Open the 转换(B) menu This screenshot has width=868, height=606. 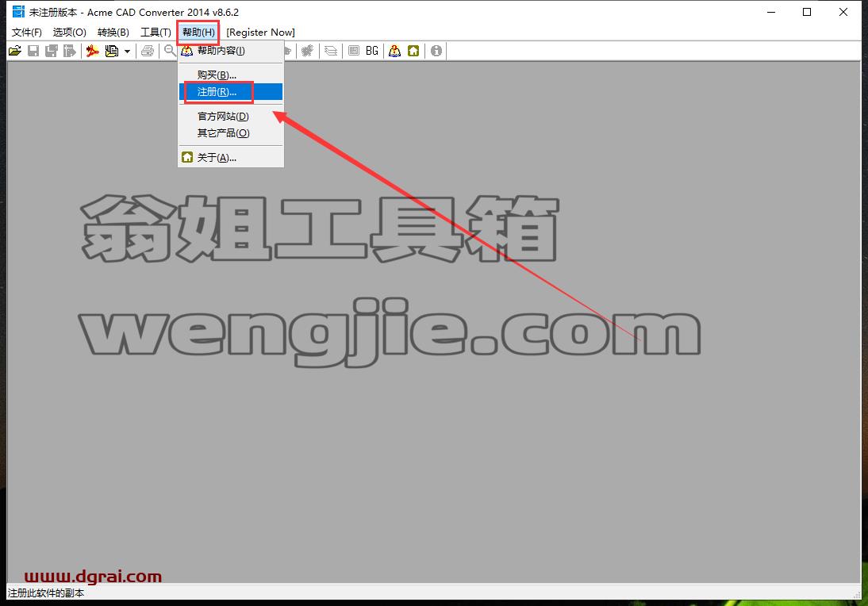coord(113,32)
